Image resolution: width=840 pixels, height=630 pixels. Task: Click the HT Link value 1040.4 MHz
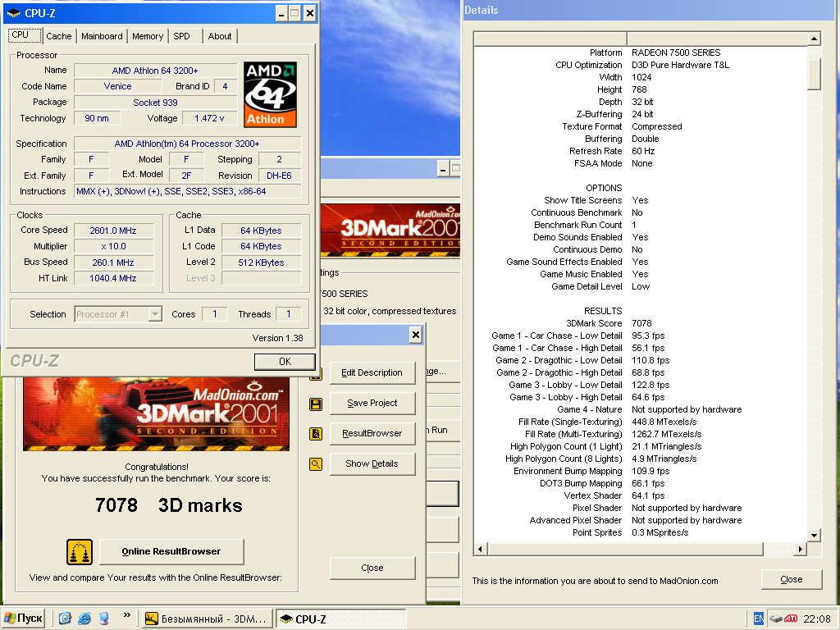point(113,278)
